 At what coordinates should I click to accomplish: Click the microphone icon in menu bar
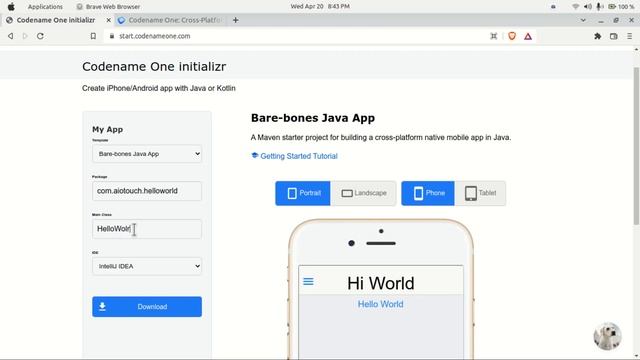point(599,7)
